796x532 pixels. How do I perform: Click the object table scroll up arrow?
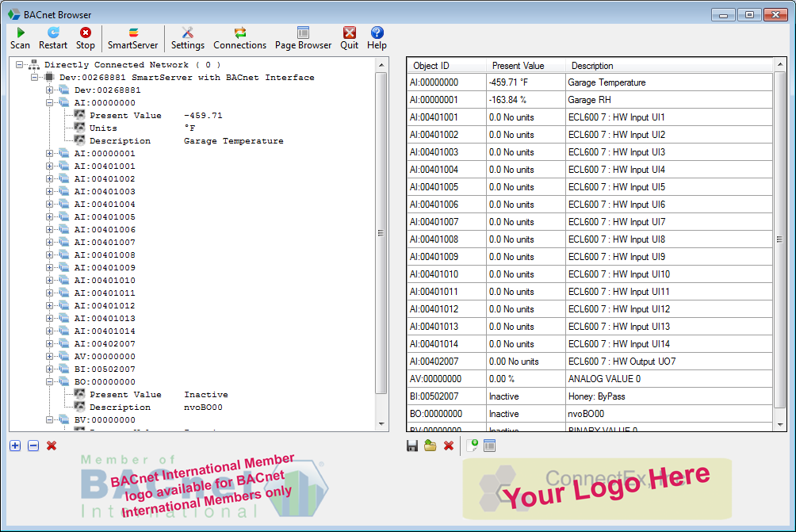(x=780, y=65)
